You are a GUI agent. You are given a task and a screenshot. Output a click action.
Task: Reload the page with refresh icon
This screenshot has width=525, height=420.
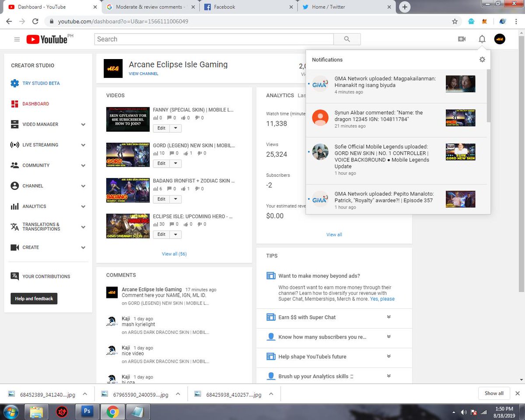coord(35,21)
